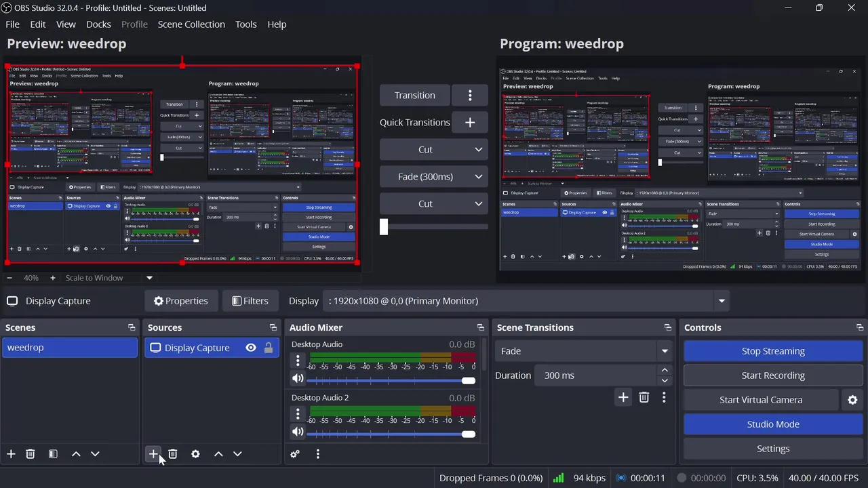Image resolution: width=868 pixels, height=488 pixels.
Task: Open source Filters button
Action: pos(250,301)
